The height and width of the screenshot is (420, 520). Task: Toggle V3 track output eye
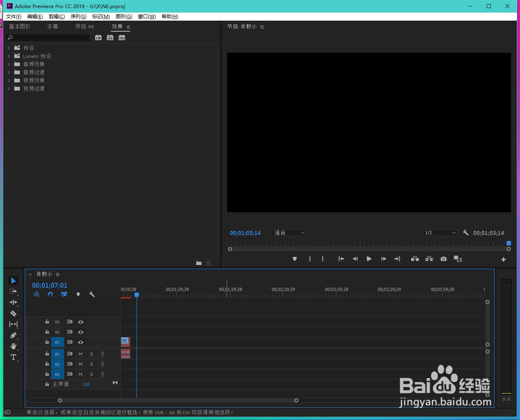click(80, 322)
